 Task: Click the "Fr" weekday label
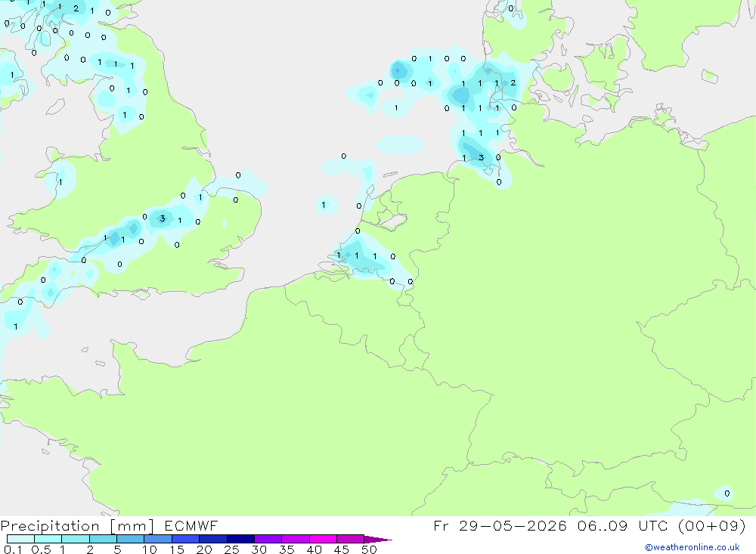[x=441, y=525]
